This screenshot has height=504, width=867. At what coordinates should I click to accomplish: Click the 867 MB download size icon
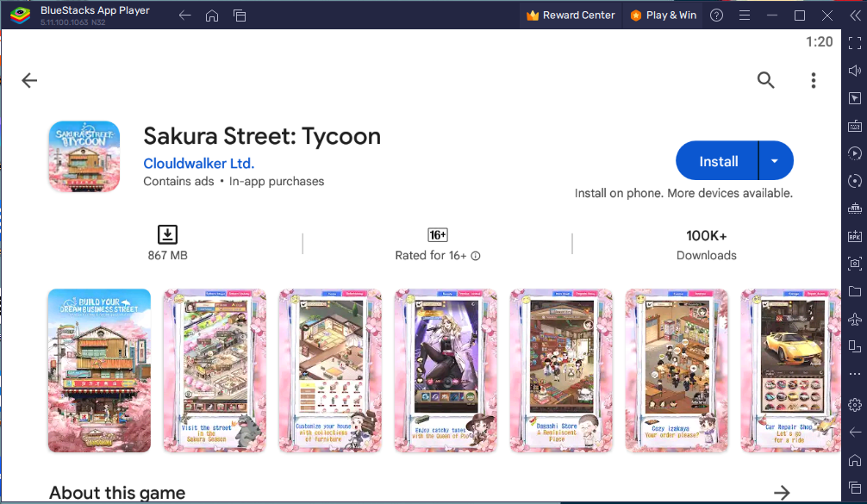(167, 235)
